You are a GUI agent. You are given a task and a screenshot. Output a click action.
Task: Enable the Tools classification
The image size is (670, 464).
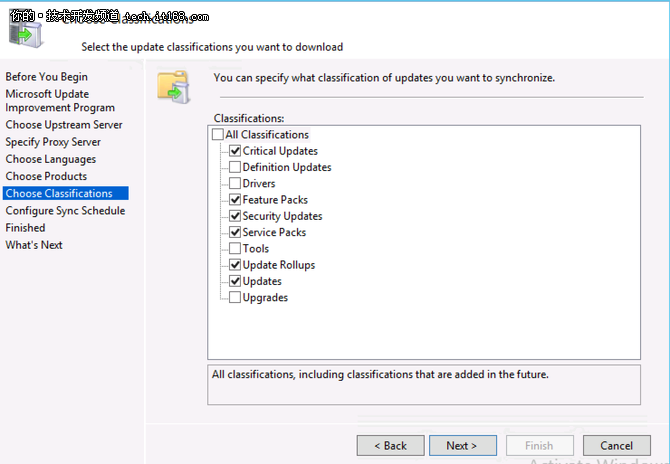pos(235,248)
